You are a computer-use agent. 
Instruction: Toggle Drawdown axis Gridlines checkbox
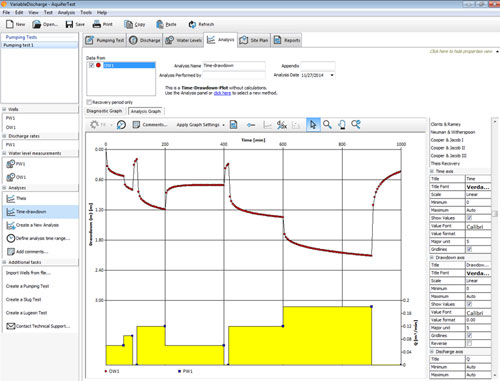click(469, 336)
